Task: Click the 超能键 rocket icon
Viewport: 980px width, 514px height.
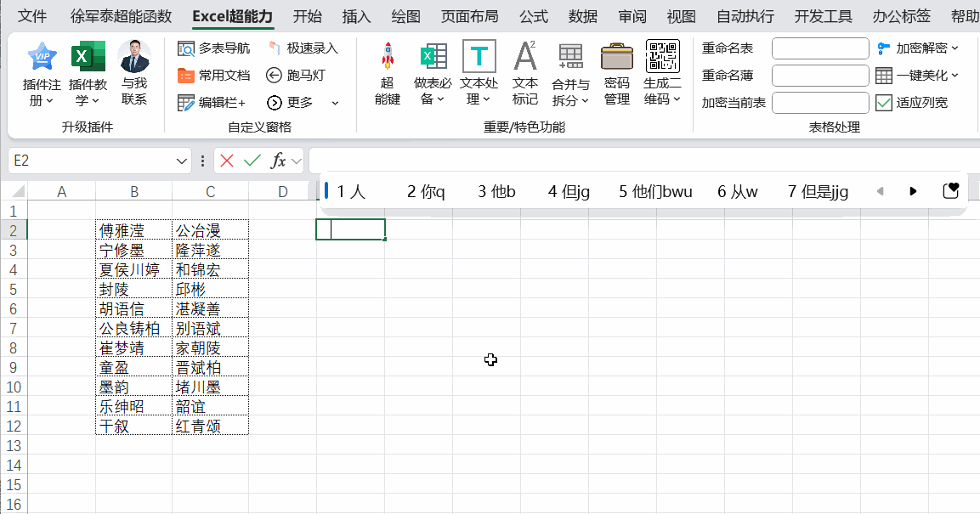Action: 388,57
